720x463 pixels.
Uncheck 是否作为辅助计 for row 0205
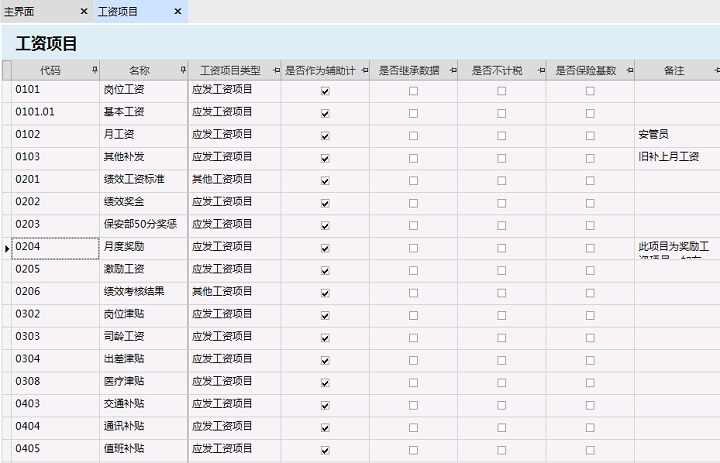pyautogui.click(x=325, y=271)
